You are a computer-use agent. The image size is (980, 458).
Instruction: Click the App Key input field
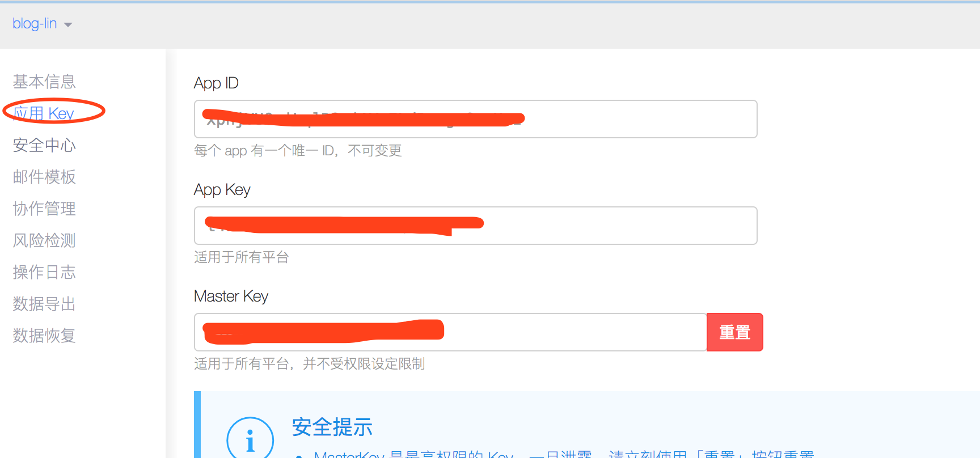click(x=475, y=226)
